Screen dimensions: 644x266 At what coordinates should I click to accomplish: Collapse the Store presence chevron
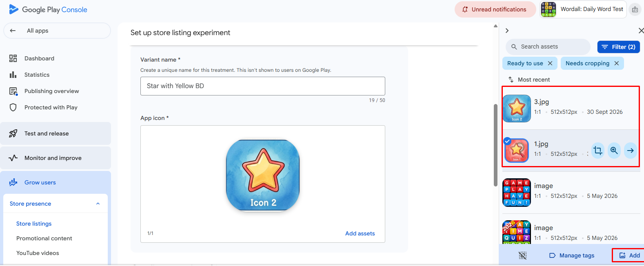(x=98, y=204)
